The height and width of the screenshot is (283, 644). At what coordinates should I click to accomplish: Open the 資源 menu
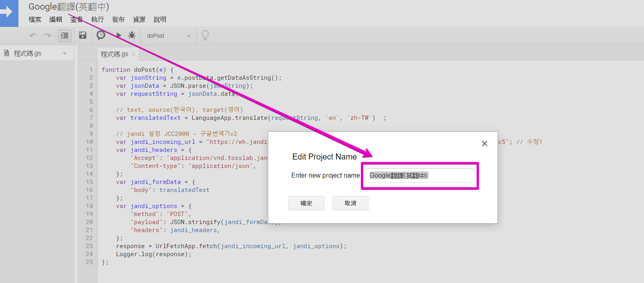click(139, 19)
